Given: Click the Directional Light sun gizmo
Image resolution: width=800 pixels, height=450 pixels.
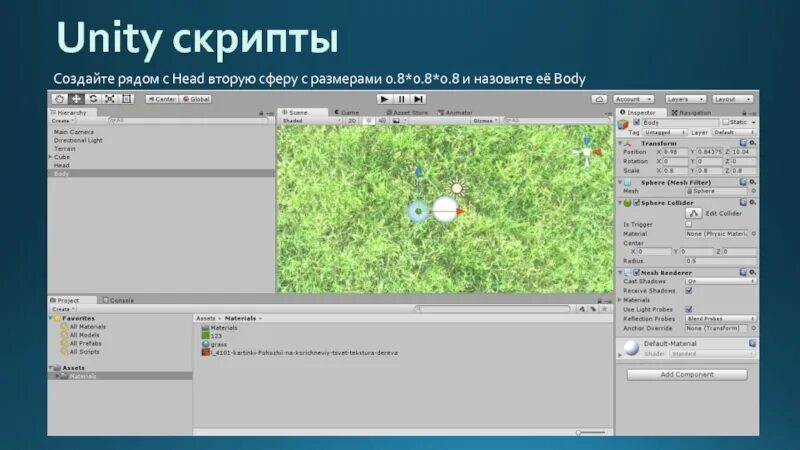Looking at the screenshot, I should point(457,188).
